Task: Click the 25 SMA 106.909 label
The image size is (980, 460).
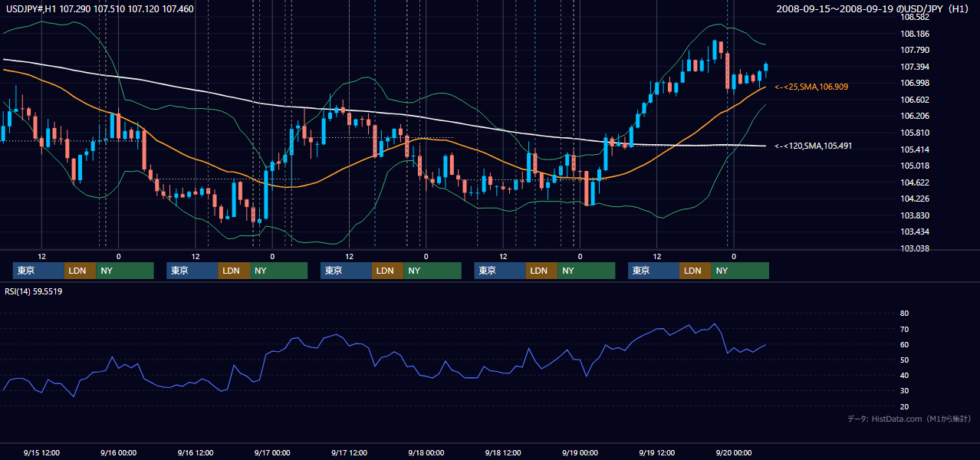Action: (x=811, y=87)
